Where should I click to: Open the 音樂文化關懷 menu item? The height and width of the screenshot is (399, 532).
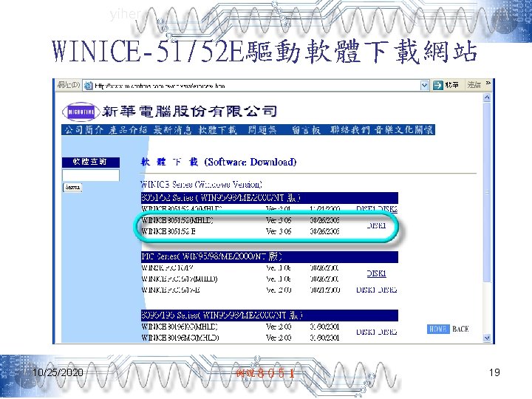[403, 129]
